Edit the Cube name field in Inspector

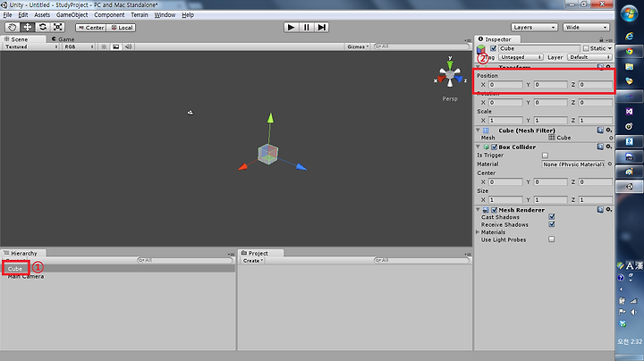point(538,48)
